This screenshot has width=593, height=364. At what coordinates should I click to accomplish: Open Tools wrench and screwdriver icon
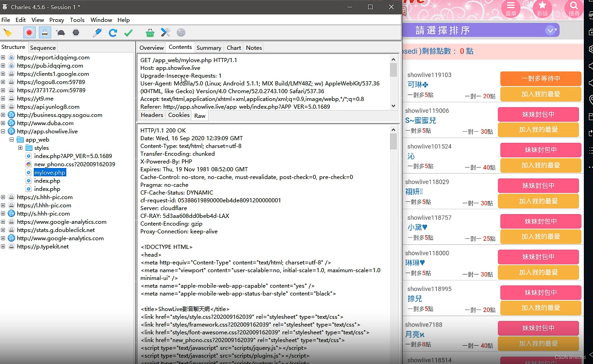pos(166,32)
